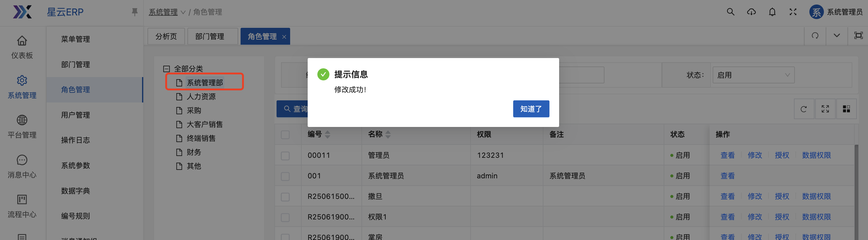This screenshot has height=240, width=868.
Task: Click the pin icon beside 星云ERP
Action: coord(134,12)
